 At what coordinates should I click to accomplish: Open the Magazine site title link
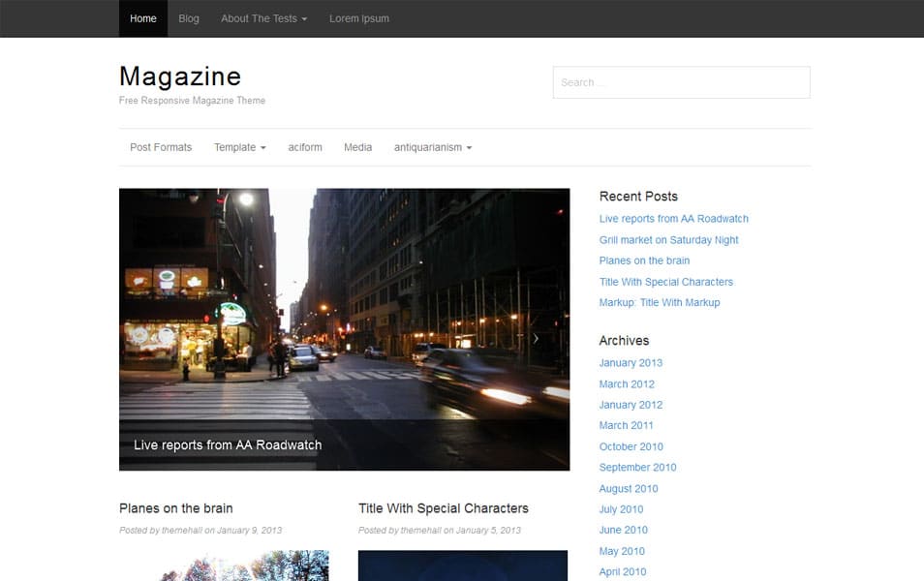click(179, 76)
